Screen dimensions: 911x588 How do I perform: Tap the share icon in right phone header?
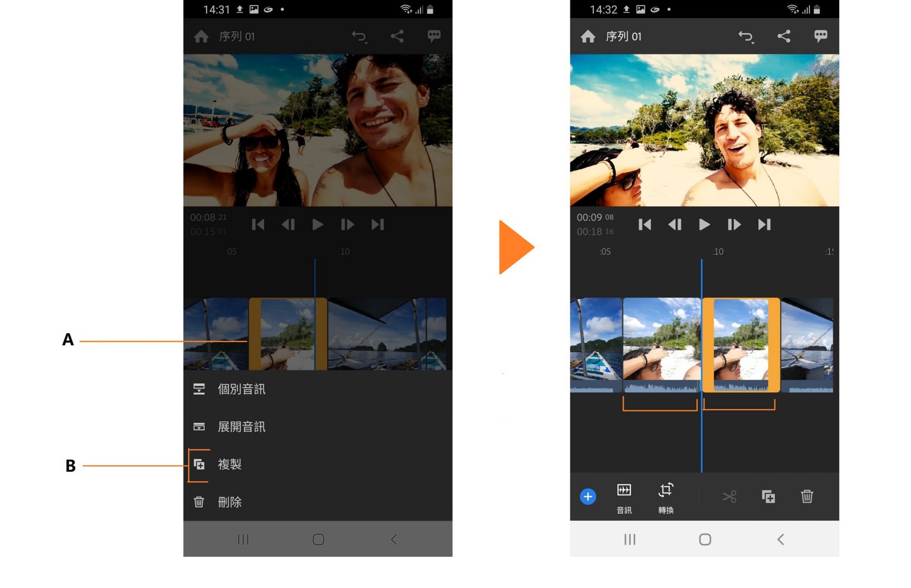(x=783, y=37)
